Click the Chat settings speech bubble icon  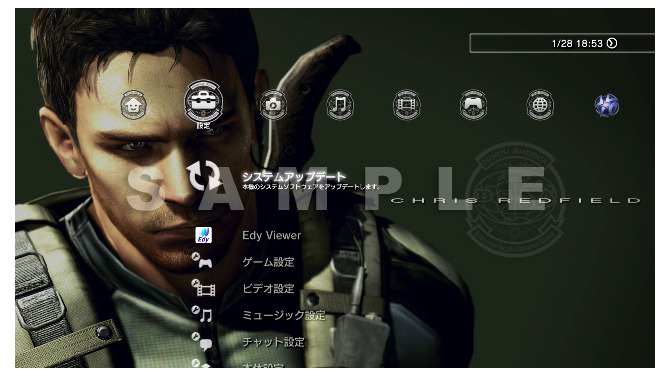tap(202, 342)
